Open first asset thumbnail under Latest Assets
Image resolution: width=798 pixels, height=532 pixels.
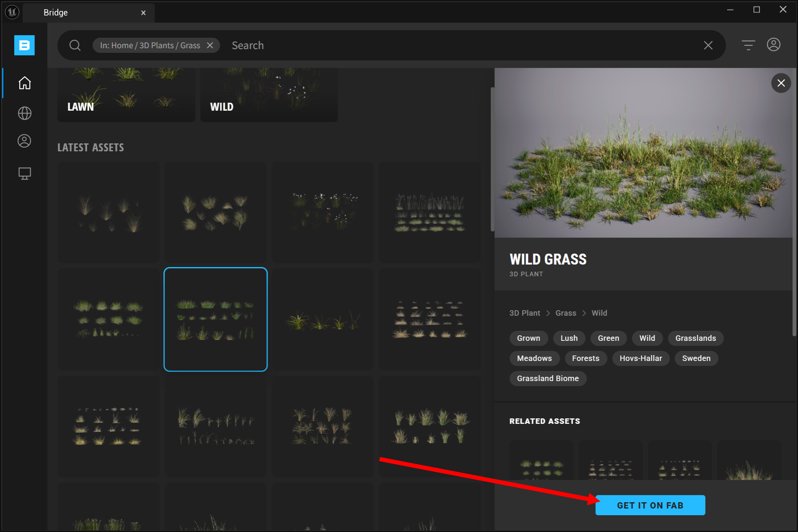pos(109,213)
